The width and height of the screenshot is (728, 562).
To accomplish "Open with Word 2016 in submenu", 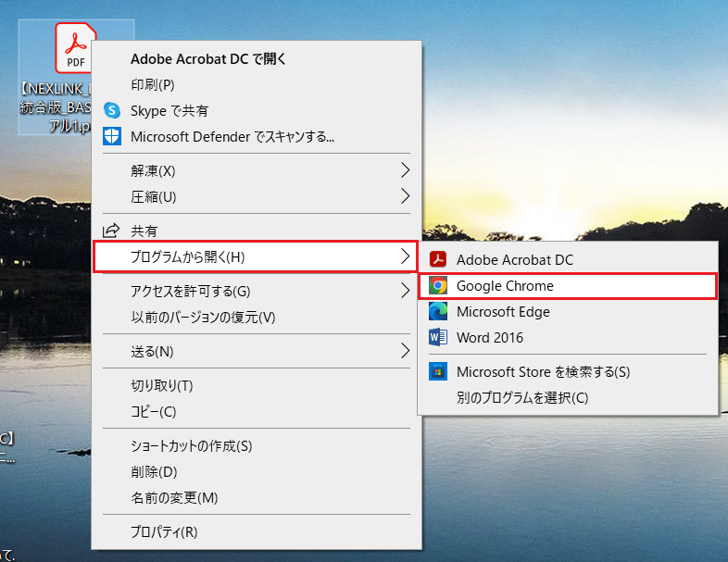I will click(x=568, y=338).
